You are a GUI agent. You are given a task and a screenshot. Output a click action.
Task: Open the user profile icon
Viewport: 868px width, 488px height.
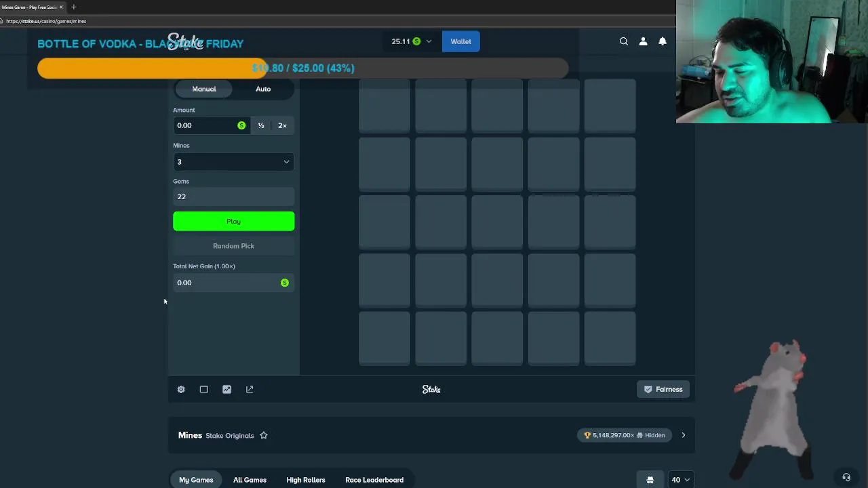(643, 41)
